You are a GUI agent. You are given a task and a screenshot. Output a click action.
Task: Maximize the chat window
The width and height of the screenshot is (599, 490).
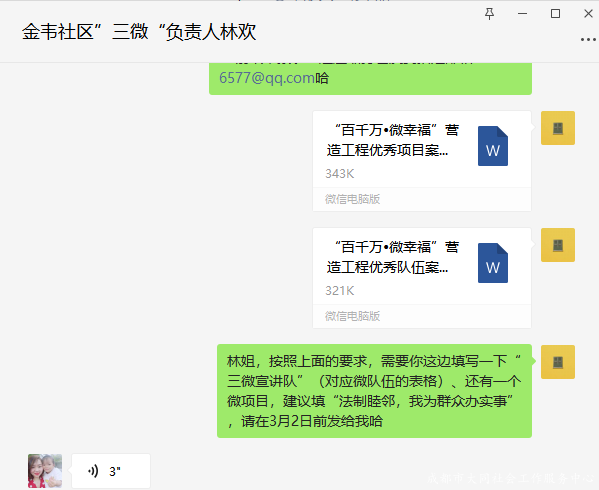click(x=555, y=14)
